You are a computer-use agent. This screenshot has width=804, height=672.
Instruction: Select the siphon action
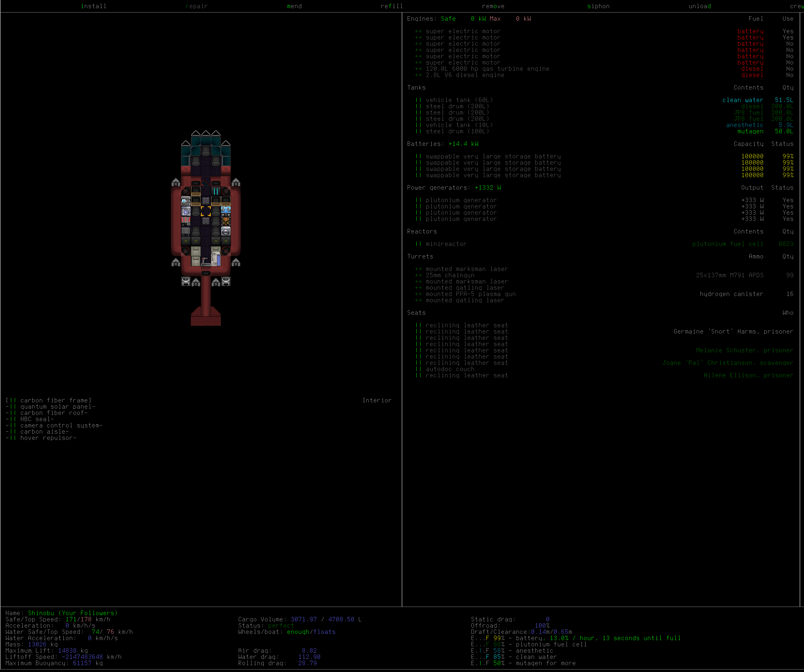tap(598, 6)
